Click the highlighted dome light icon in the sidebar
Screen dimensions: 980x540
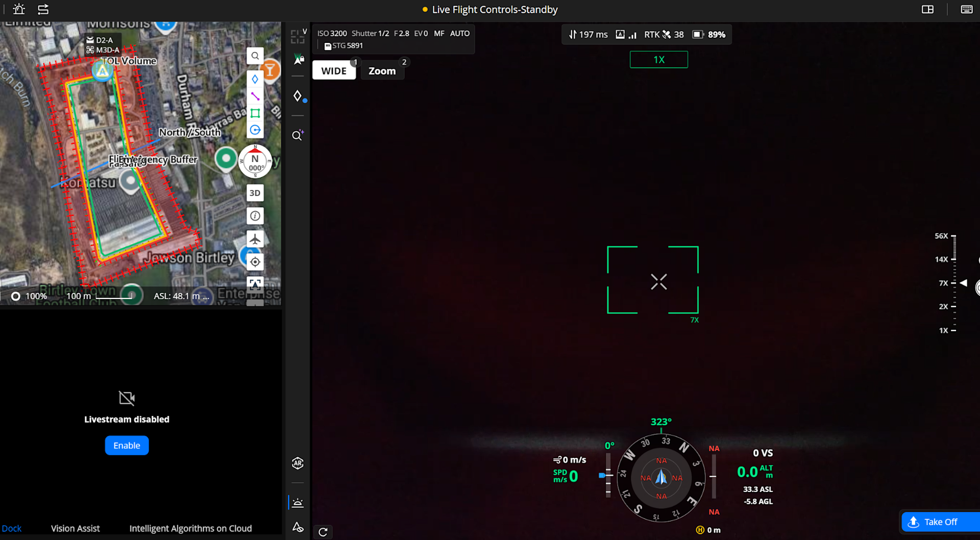pyautogui.click(x=298, y=503)
